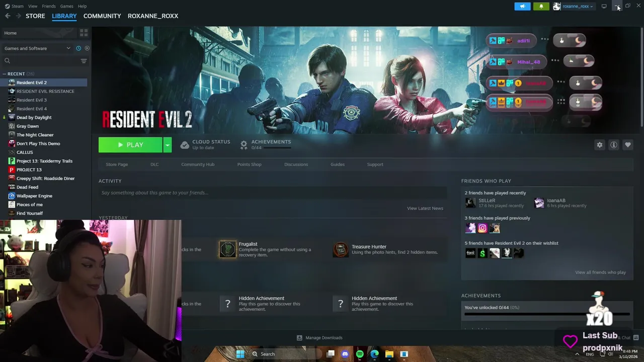Go to the COMMUNITY tab
This screenshot has width=644, height=362.
[102, 16]
